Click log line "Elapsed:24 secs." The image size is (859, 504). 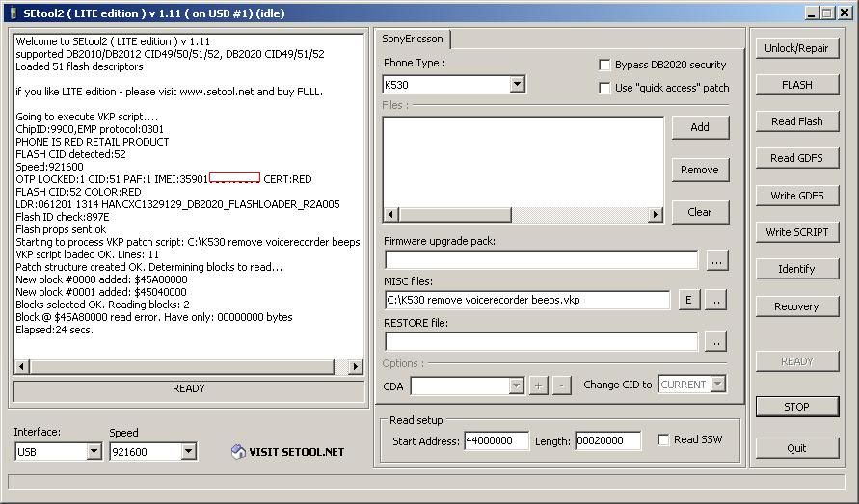pos(54,330)
